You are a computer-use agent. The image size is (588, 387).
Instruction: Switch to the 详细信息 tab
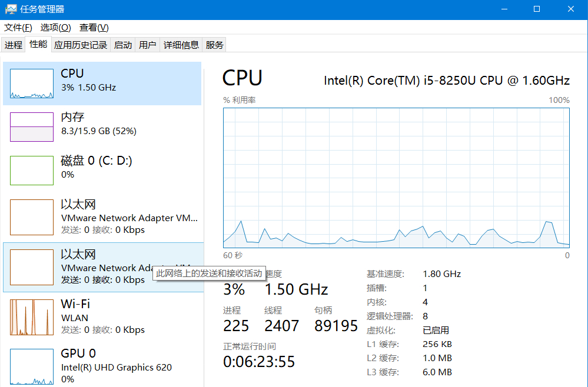click(181, 45)
